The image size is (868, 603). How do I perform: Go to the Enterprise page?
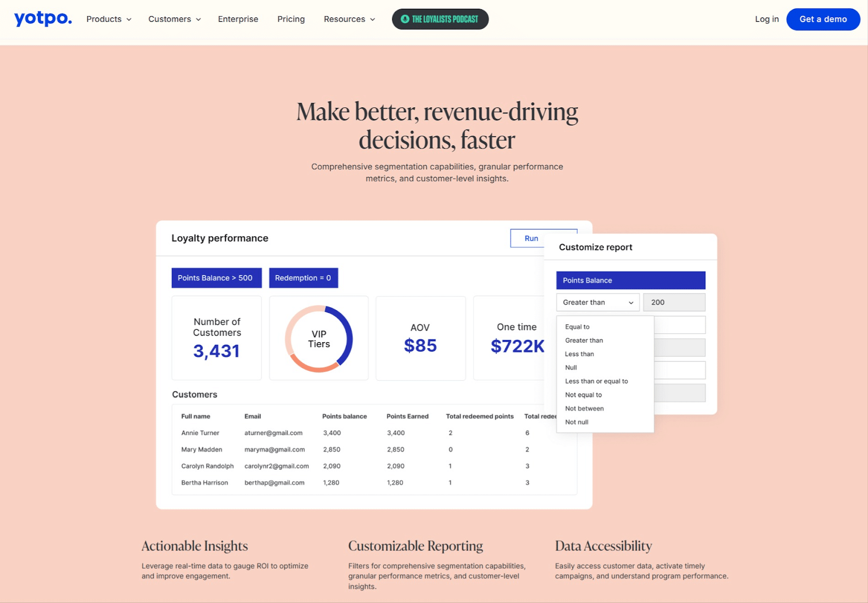[238, 19]
